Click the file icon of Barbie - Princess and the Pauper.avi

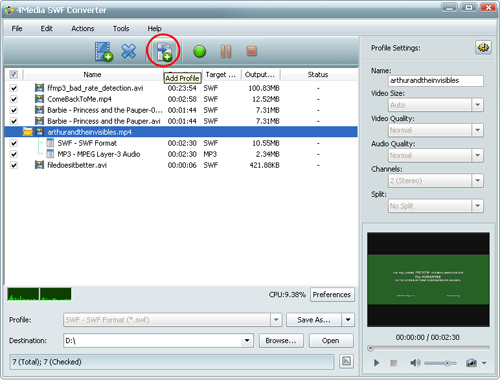[39, 121]
